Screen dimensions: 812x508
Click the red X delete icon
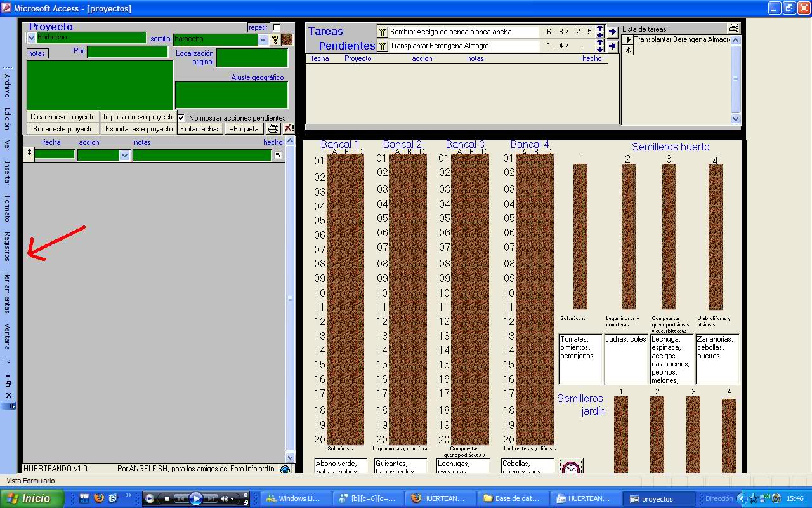point(288,129)
